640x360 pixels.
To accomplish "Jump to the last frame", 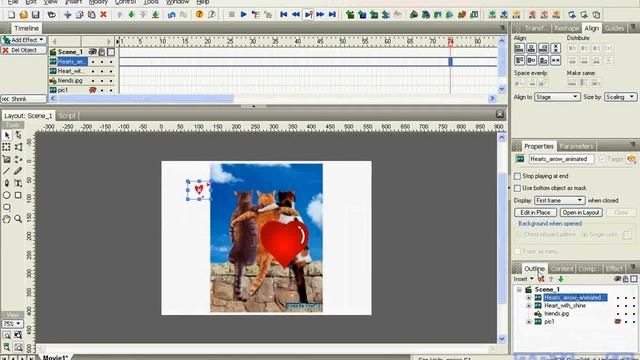I will (332, 15).
